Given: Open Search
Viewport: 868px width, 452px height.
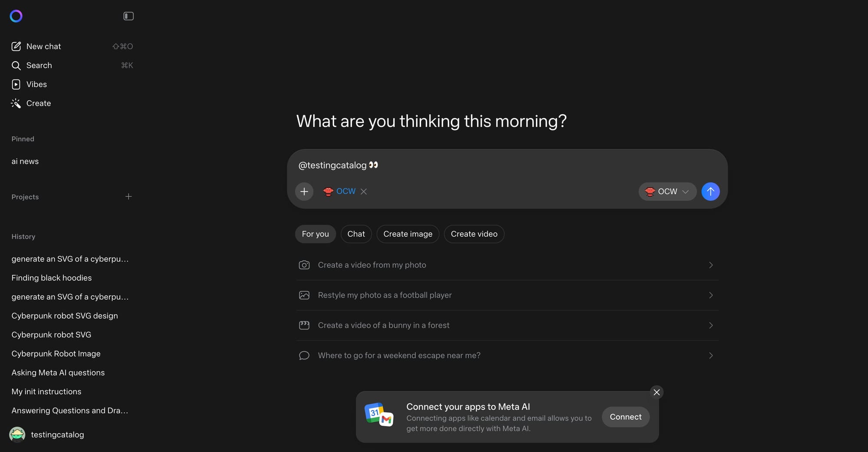Looking at the screenshot, I should tap(39, 65).
